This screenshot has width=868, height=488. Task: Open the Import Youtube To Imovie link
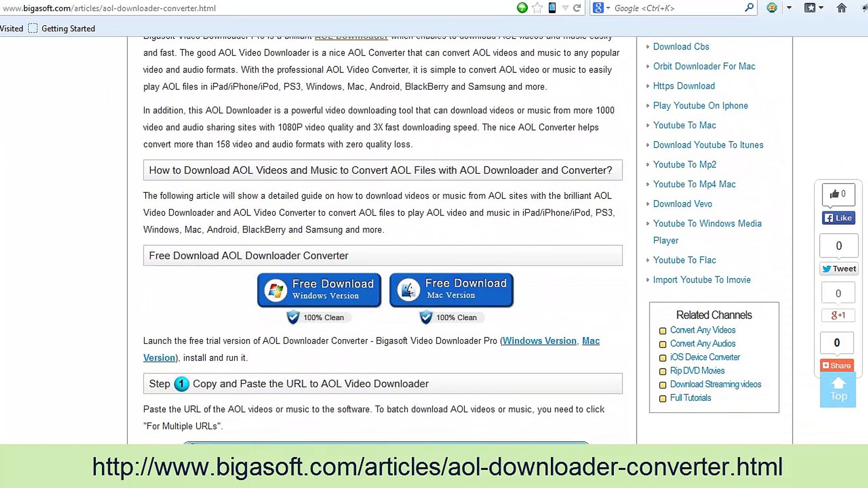pos(702,280)
